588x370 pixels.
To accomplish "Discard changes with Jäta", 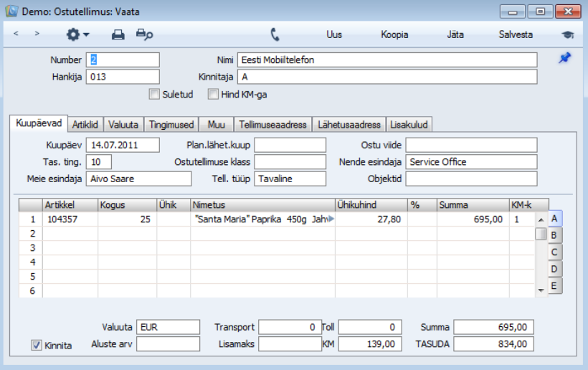I will click(455, 34).
